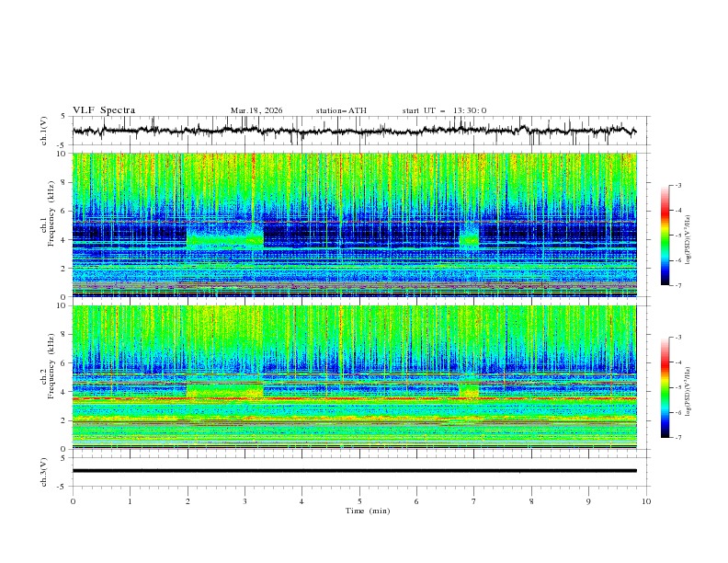728x563 pixels.
Task: Click the ch.3 thick black waveform band
Action: point(355,471)
